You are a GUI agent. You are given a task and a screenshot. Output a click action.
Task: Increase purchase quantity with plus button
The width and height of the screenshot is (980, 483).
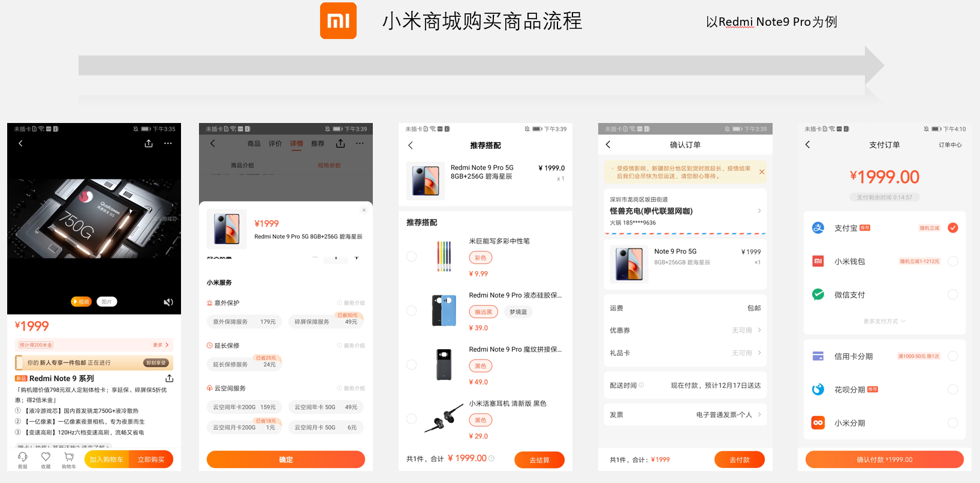pyautogui.click(x=357, y=257)
